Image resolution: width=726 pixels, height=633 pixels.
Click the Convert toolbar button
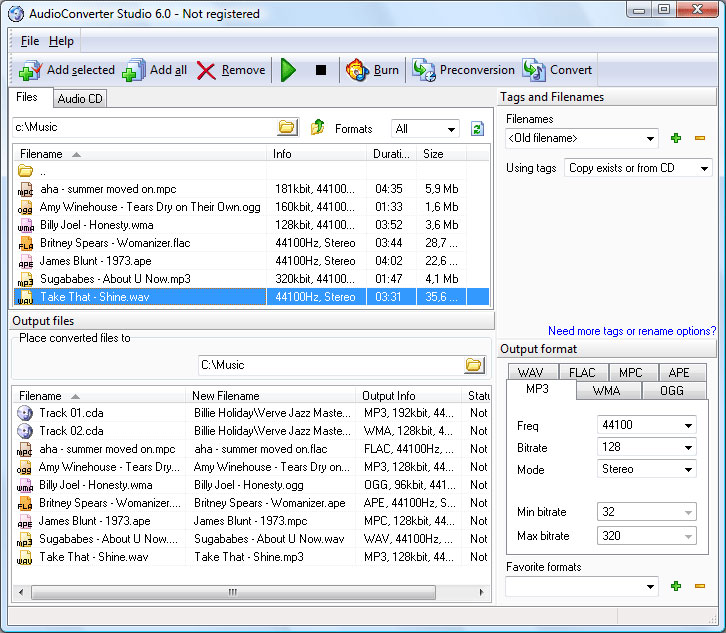(534, 71)
